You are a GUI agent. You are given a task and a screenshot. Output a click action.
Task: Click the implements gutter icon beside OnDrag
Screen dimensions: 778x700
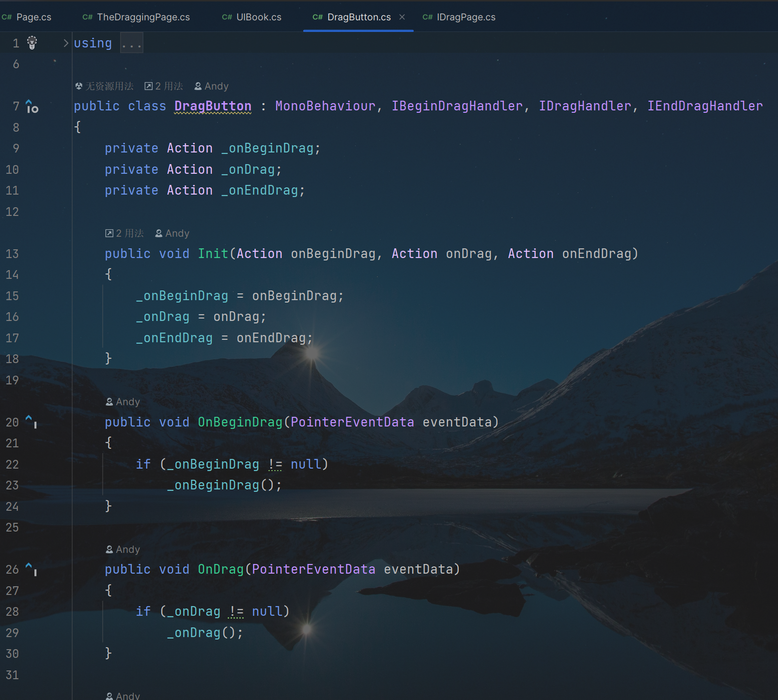pyautogui.click(x=31, y=569)
